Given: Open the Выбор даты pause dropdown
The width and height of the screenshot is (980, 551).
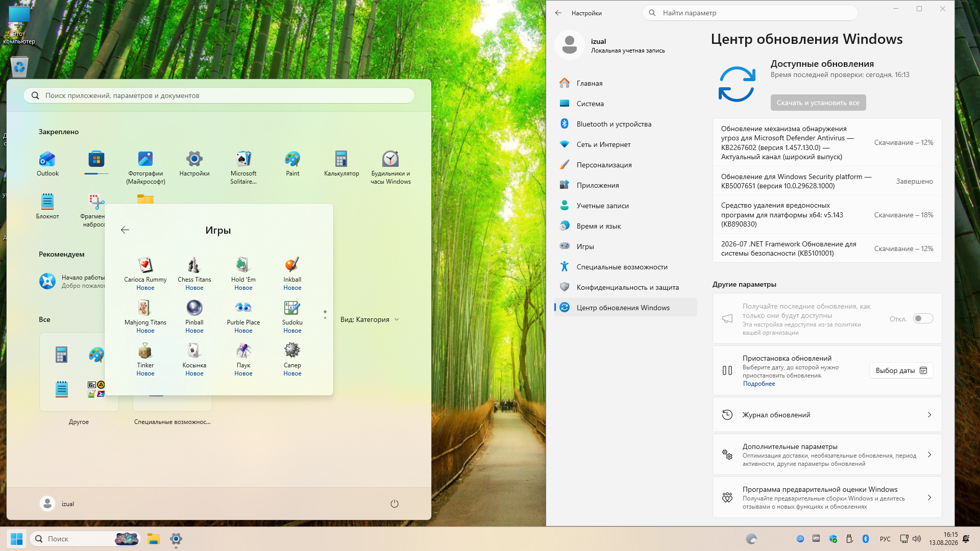Looking at the screenshot, I should click(x=901, y=371).
